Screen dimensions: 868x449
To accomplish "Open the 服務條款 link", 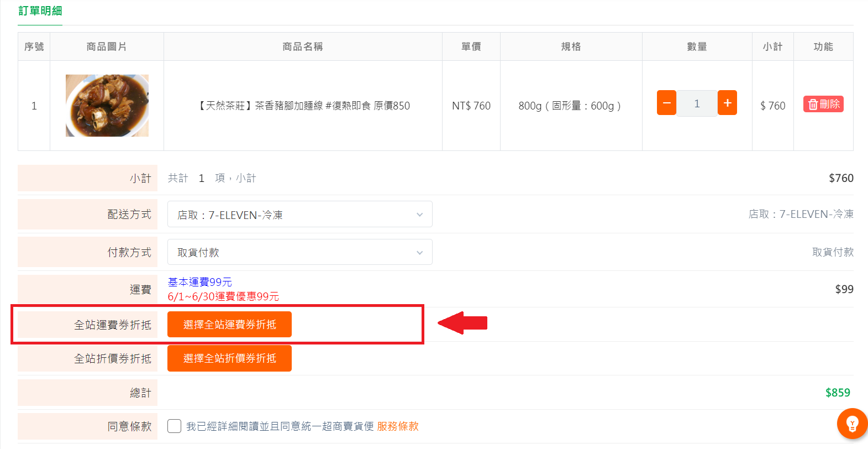I will tap(398, 426).
